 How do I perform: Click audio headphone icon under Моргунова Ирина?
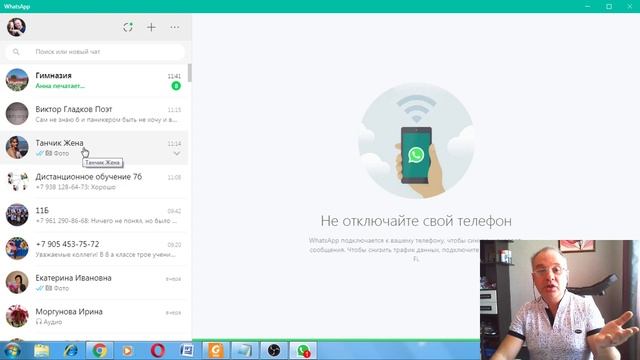tap(39, 322)
